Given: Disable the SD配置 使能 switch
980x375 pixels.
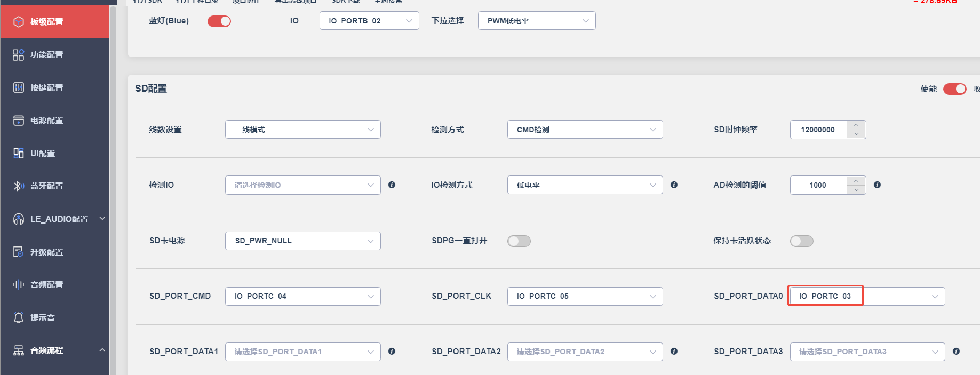Looking at the screenshot, I should click(955, 89).
